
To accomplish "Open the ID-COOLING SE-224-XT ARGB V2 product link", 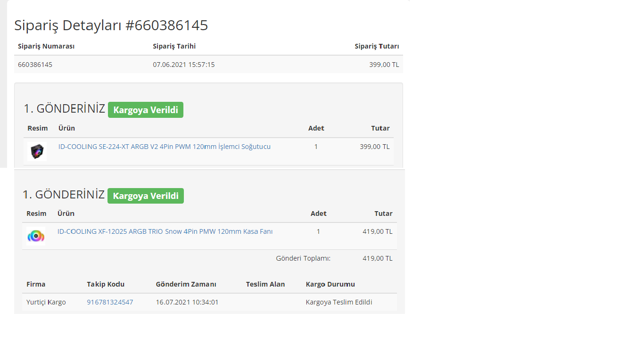I will 165,147.
